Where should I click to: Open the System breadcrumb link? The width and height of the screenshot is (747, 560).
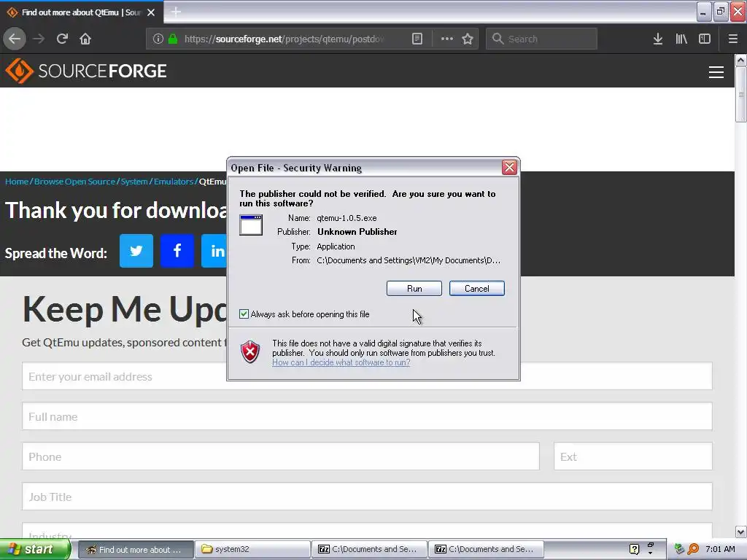click(134, 182)
